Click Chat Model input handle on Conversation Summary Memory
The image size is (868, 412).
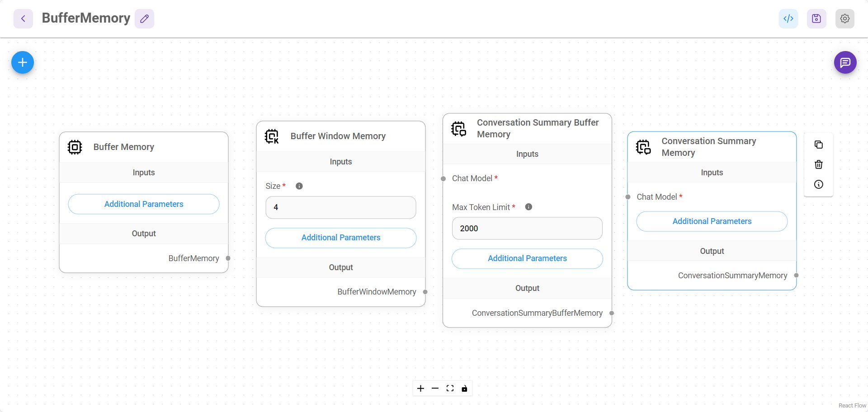pos(628,197)
